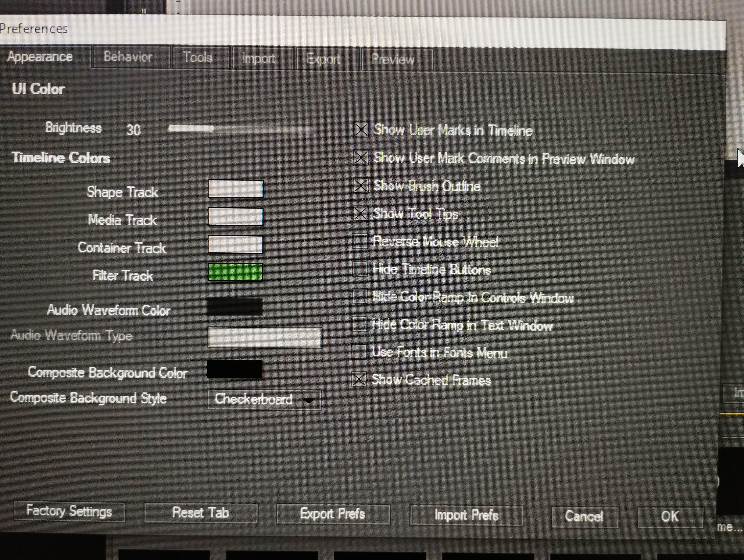Open the Container Track color swatch
Viewport: 744px width, 560px height.
[x=235, y=244]
